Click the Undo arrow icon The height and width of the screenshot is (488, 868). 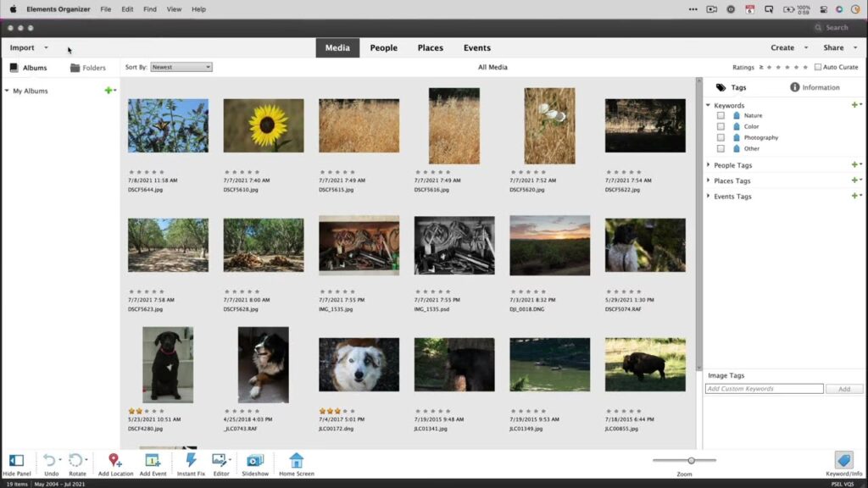click(49, 460)
